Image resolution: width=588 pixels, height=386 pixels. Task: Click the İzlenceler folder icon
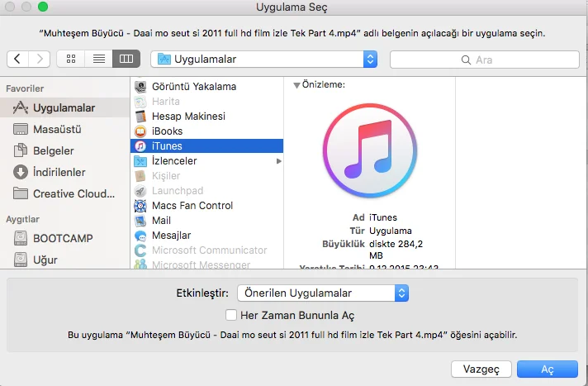[x=140, y=160]
